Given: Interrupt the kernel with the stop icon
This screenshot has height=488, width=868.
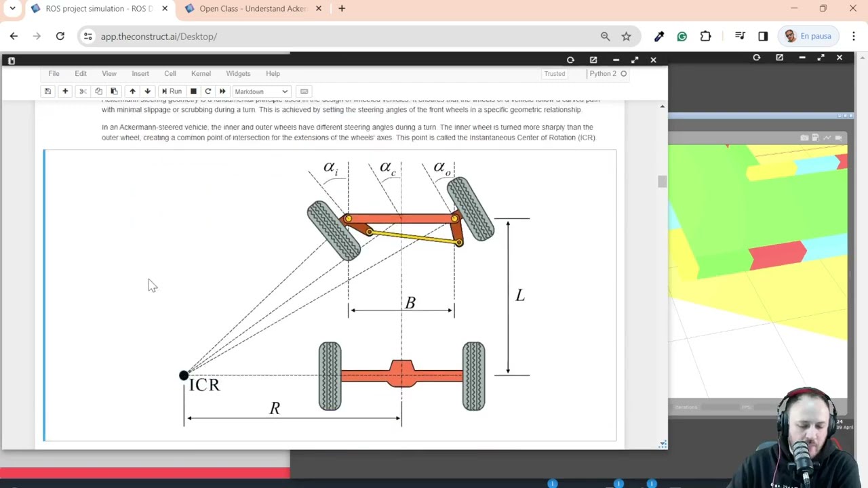Looking at the screenshot, I should point(193,91).
